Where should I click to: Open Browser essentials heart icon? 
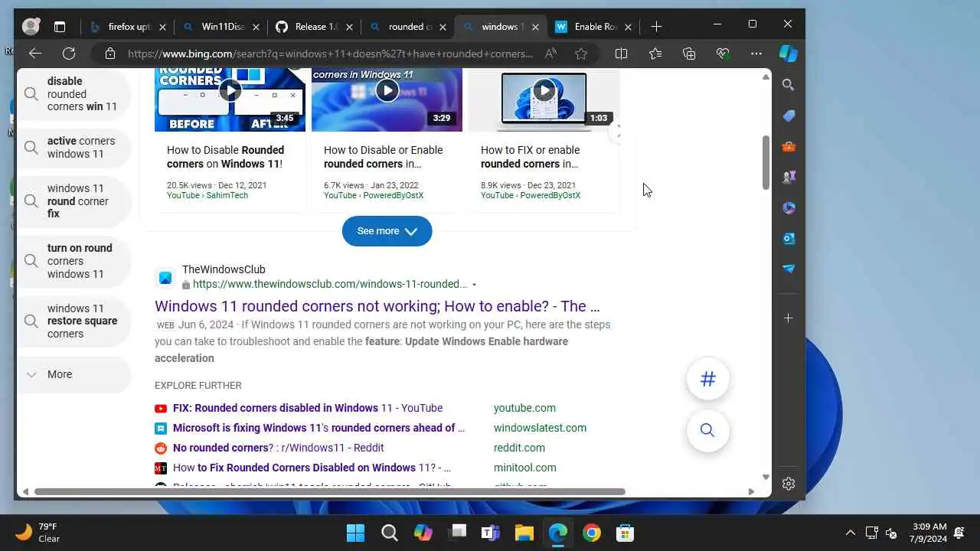tap(723, 54)
